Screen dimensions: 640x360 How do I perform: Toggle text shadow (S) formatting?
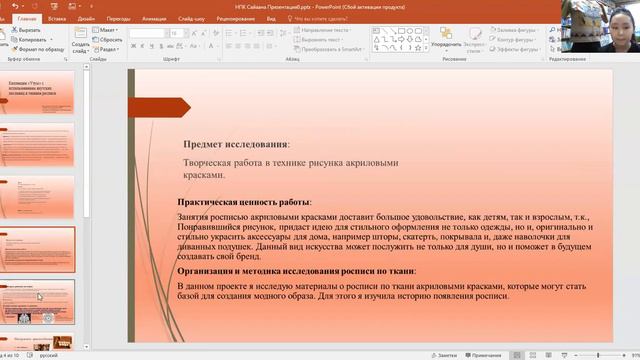161,46
